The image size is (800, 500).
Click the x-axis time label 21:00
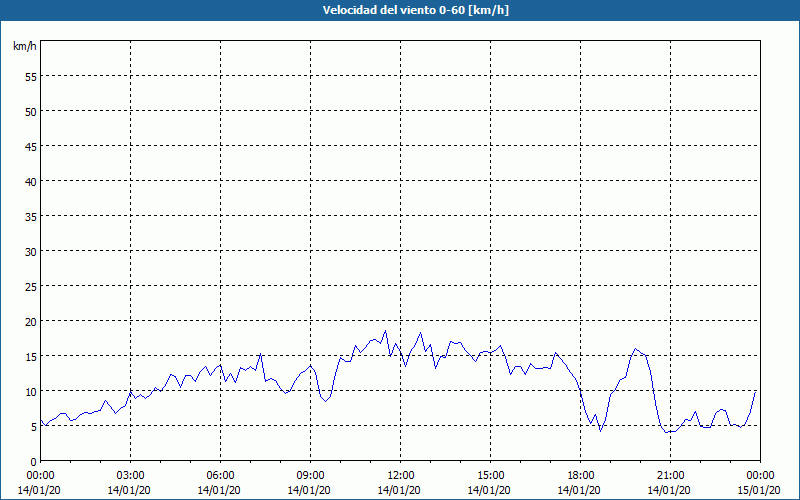pos(670,476)
